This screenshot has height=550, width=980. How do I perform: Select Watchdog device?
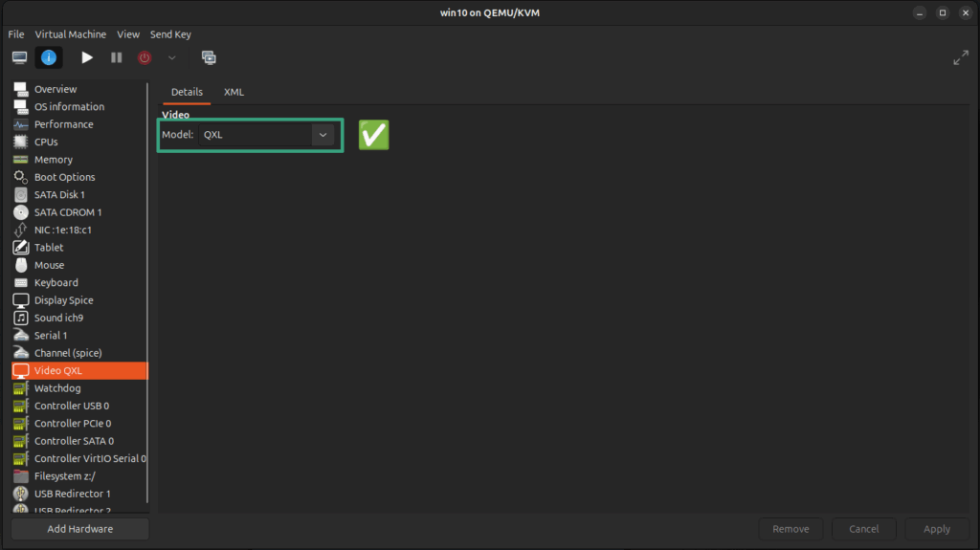79,388
